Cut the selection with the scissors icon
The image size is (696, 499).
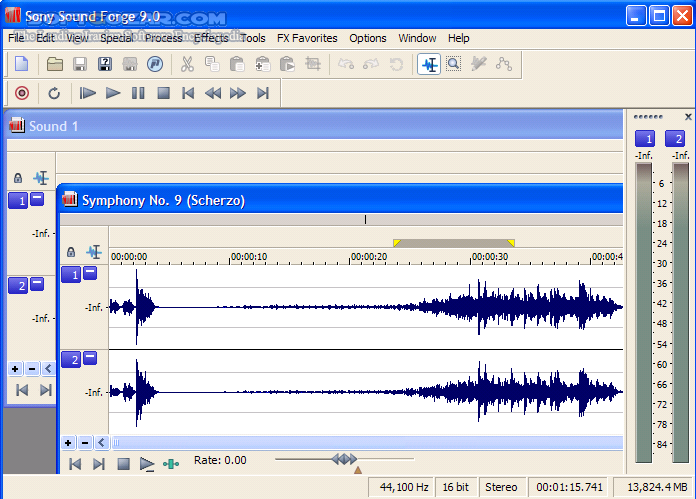pyautogui.click(x=187, y=64)
